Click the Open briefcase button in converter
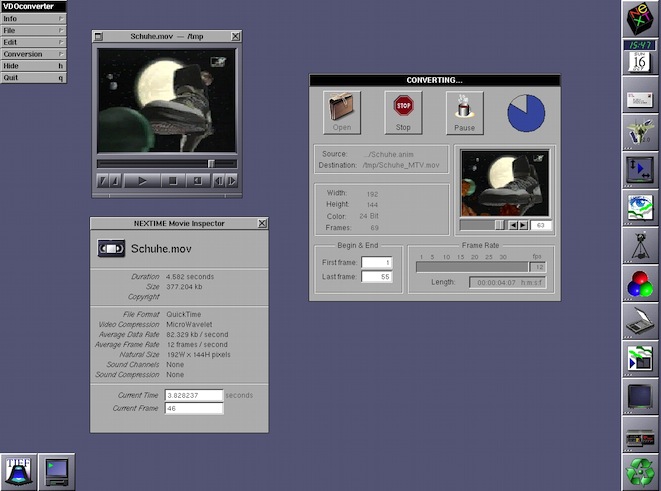Viewport: 661px width, 491px height. 342,113
